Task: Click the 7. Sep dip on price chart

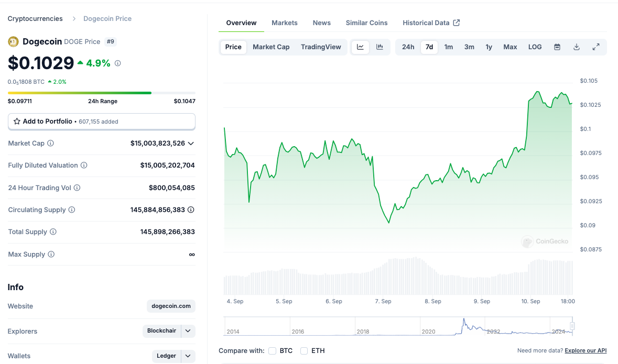Action: click(x=388, y=223)
